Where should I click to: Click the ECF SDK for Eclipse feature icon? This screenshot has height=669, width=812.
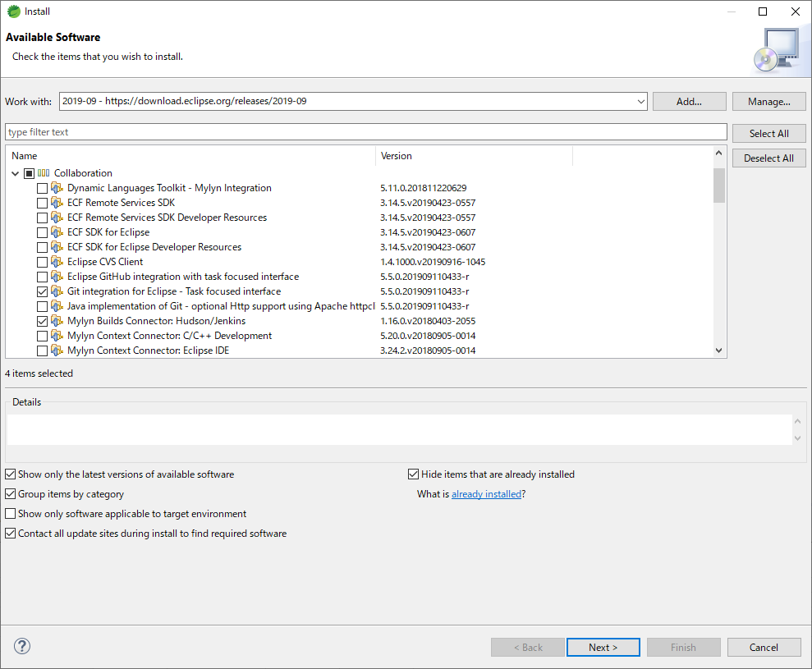[57, 232]
